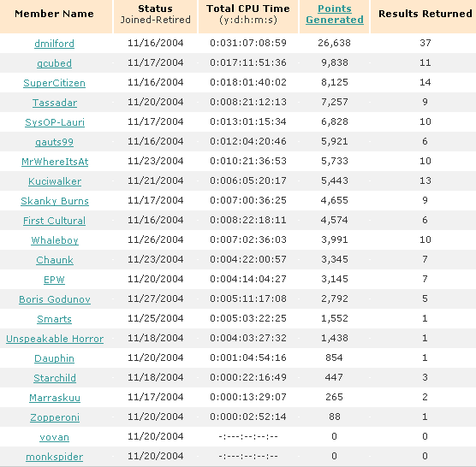476x467 pixels.
Task: Click the Kuciwalker link
Action: [55, 181]
